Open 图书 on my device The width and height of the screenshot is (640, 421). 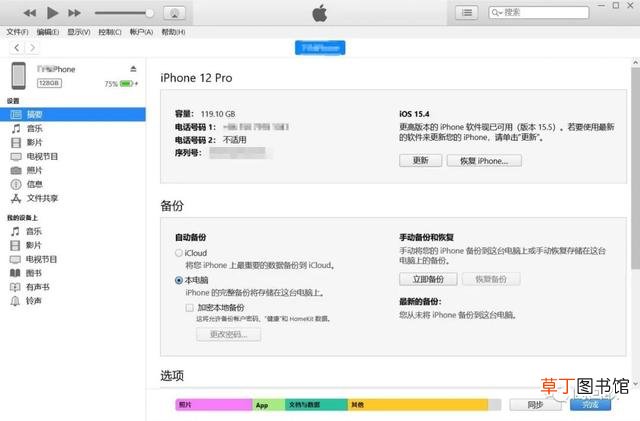click(33, 273)
